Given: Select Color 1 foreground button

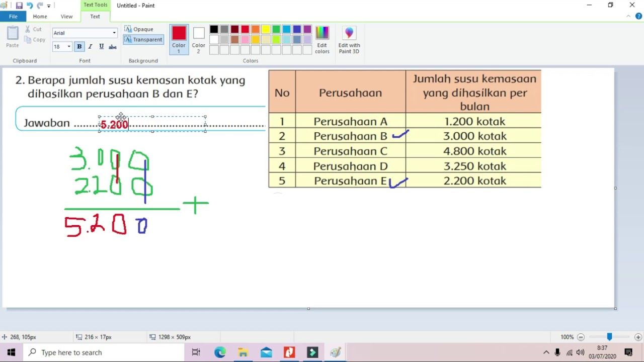Looking at the screenshot, I should pyautogui.click(x=179, y=40).
